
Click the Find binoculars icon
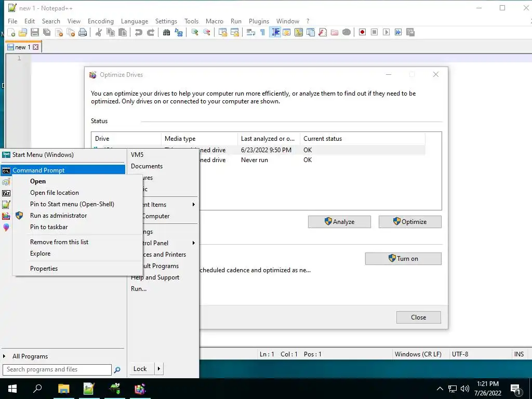pyautogui.click(x=167, y=32)
